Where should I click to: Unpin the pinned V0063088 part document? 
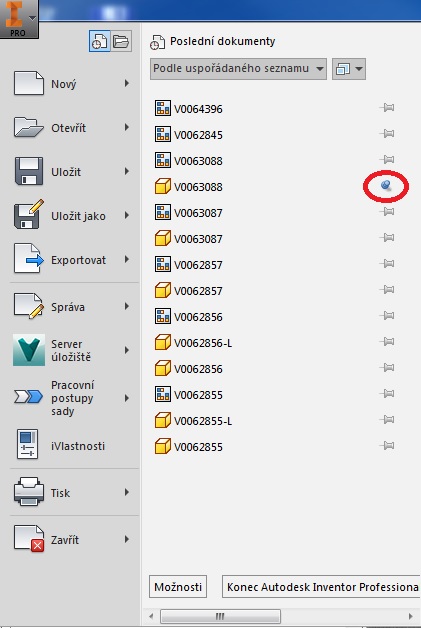click(x=386, y=185)
